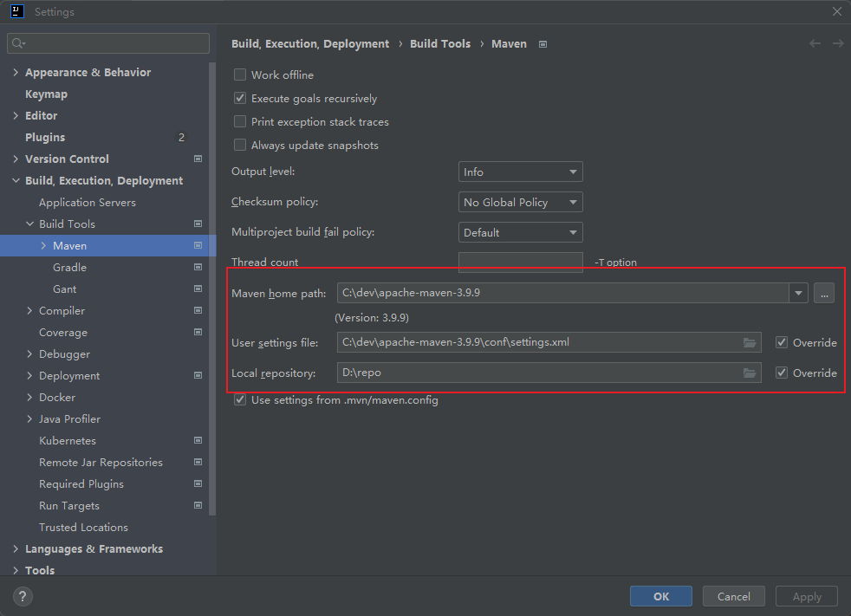Expand the Maven home path dropdown arrow
The image size is (851, 616).
point(798,294)
